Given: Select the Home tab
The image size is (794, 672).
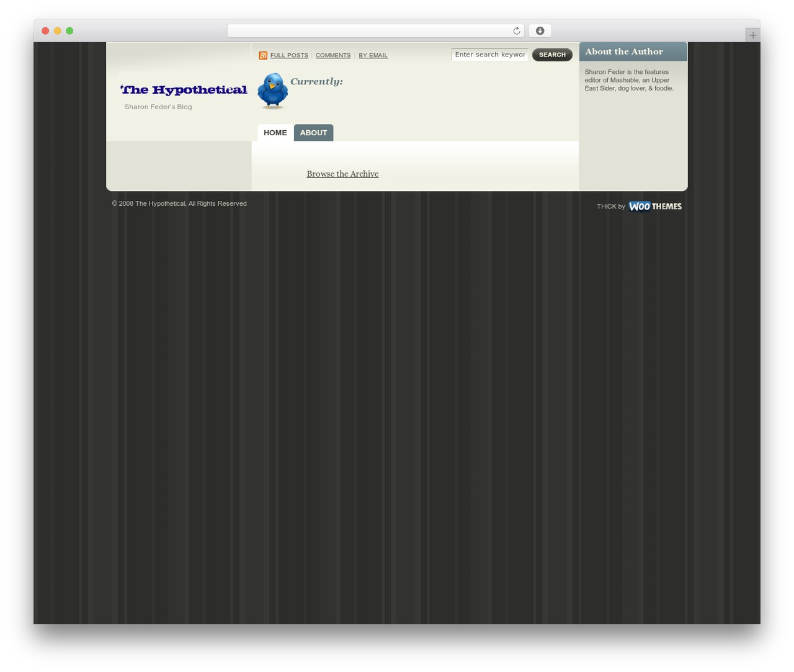Looking at the screenshot, I should (x=275, y=133).
